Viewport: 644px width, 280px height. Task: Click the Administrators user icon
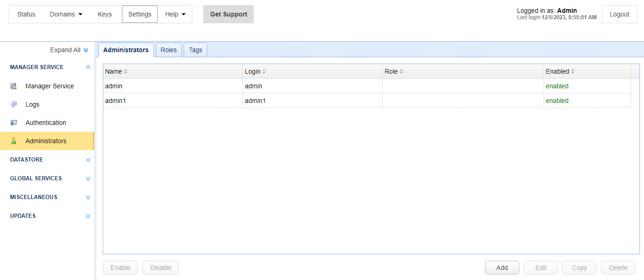pos(14,141)
